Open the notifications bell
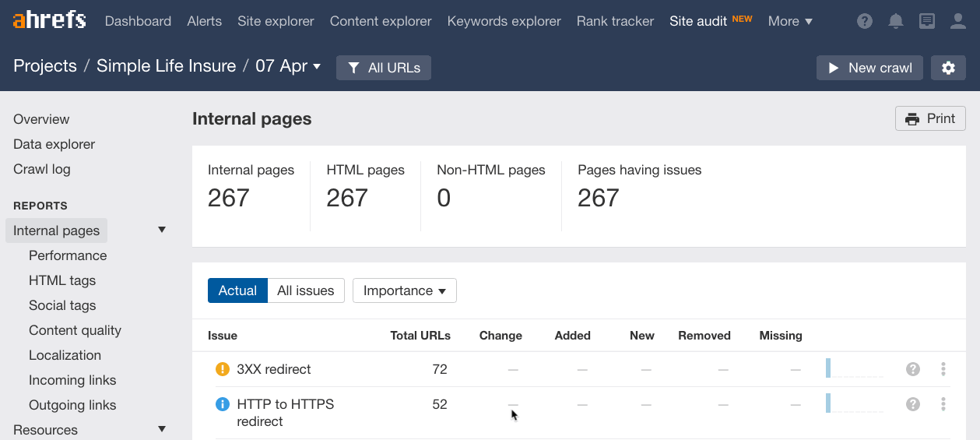 tap(896, 21)
